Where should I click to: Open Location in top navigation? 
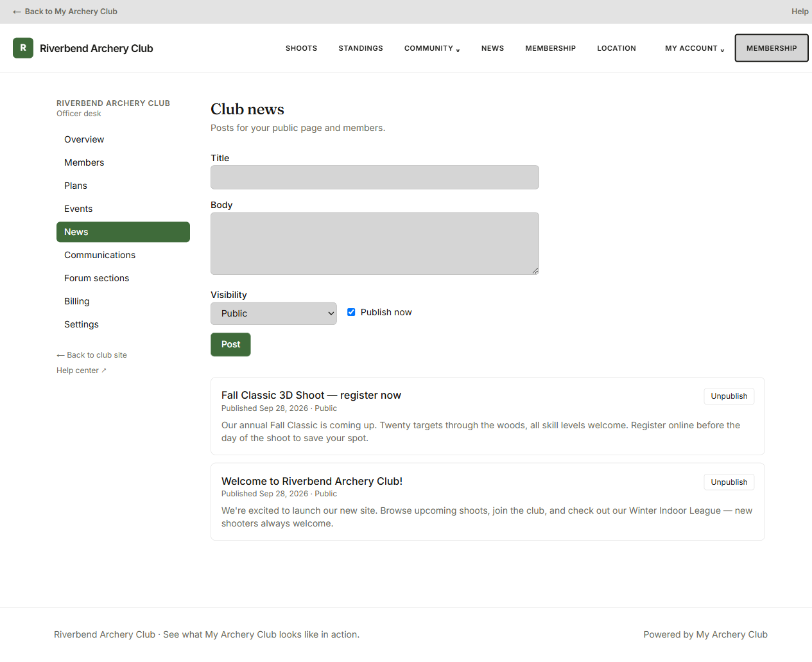616,48
